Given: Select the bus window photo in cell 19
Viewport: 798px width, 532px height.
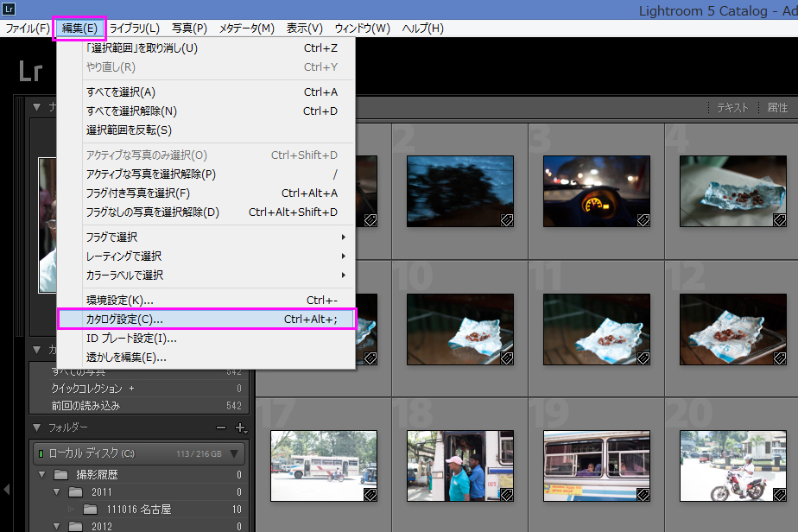Looking at the screenshot, I should point(597,465).
